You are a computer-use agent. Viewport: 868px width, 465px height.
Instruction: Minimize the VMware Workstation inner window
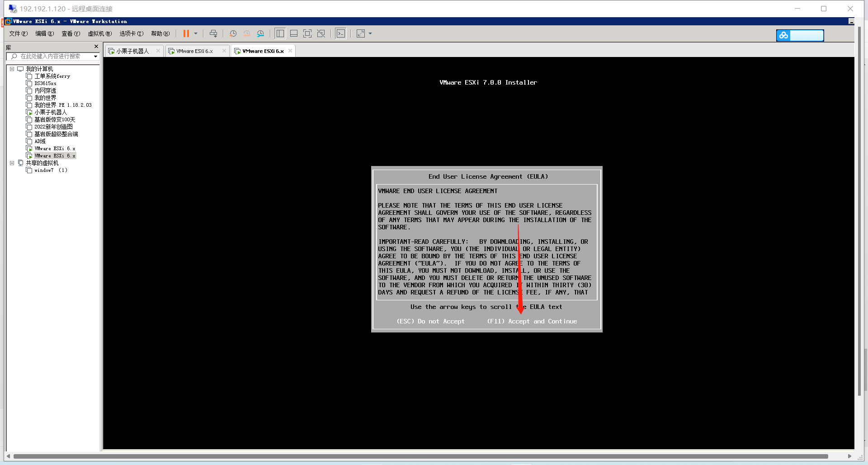click(851, 22)
